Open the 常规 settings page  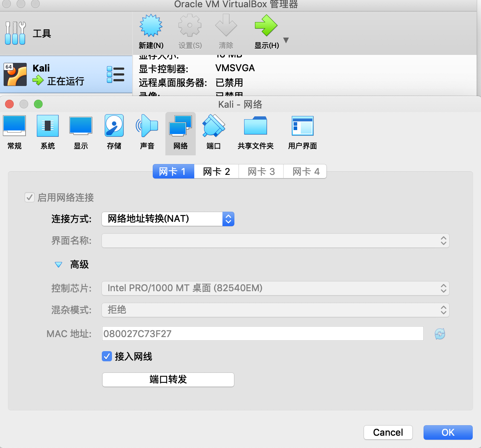[14, 132]
